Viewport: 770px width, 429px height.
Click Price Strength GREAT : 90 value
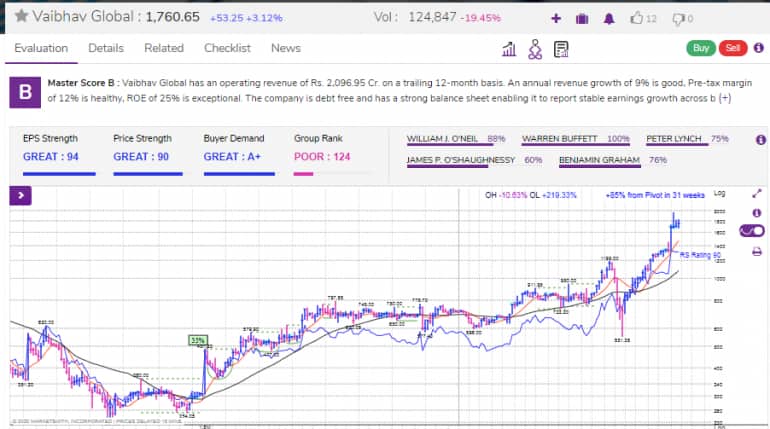tap(141, 157)
